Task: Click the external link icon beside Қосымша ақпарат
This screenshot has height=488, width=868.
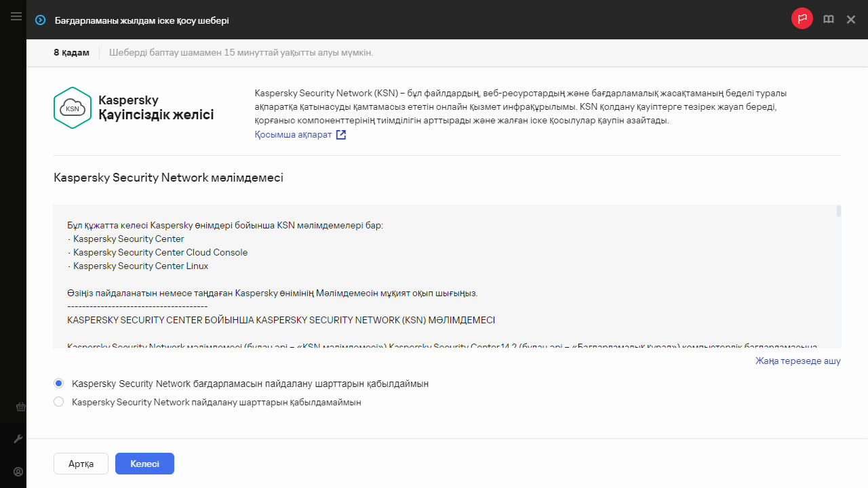Action: tap(341, 135)
